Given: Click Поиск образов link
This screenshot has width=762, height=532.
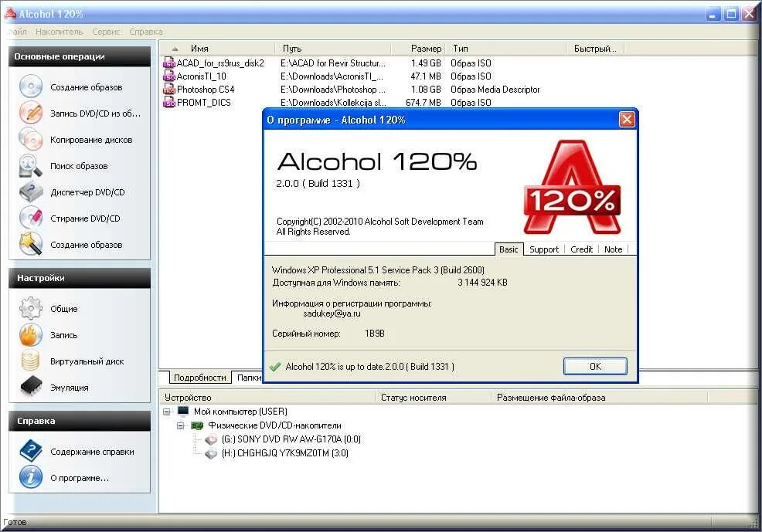Looking at the screenshot, I should coord(79,166).
